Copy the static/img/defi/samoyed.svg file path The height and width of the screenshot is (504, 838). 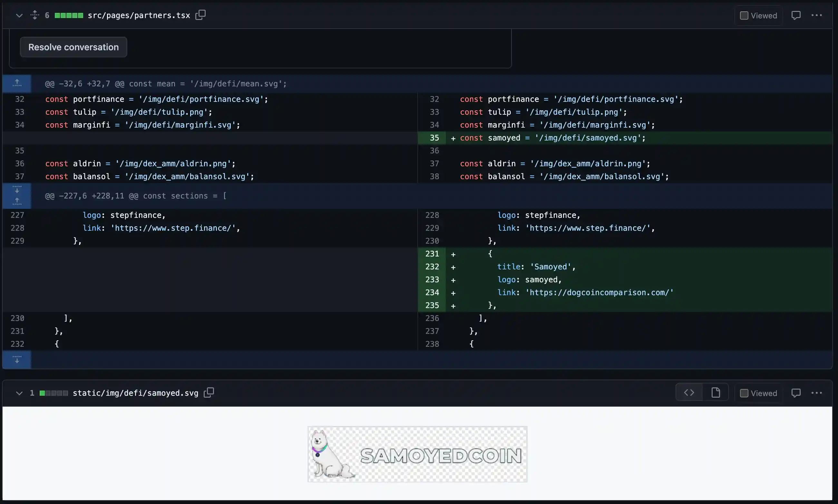[209, 393]
